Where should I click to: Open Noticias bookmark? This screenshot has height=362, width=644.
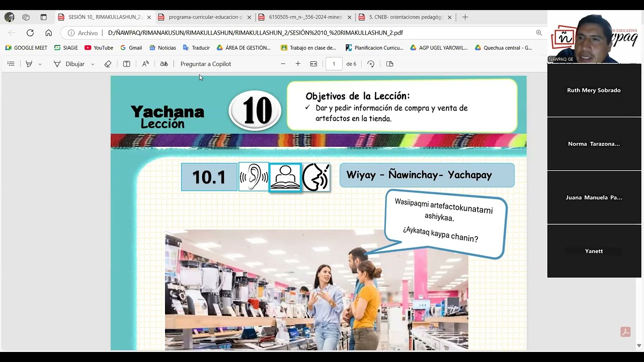click(x=163, y=48)
